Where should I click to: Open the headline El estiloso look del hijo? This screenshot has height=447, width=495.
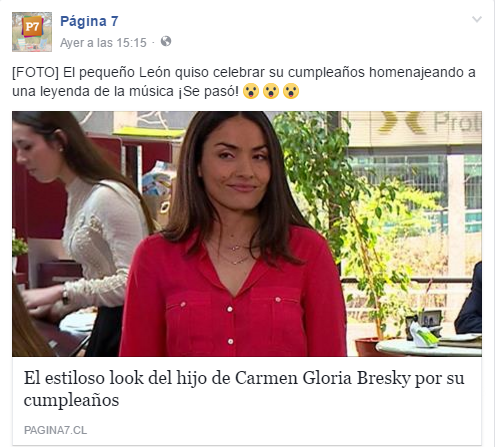[x=244, y=389]
